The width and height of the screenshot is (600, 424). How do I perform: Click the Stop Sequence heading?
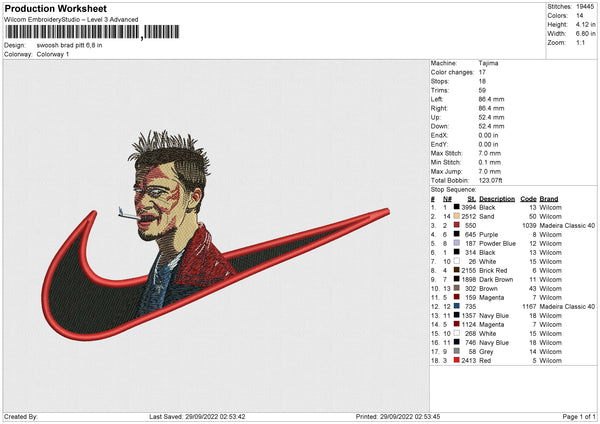tap(453, 190)
